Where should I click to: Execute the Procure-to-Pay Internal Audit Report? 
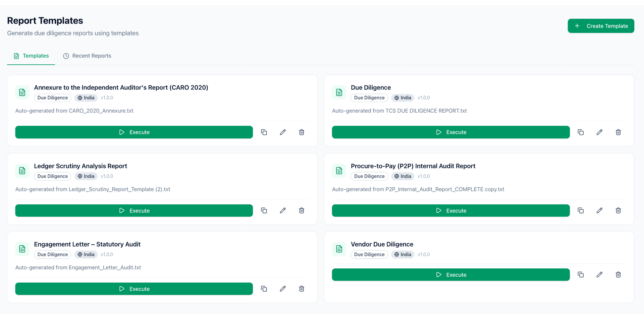[x=450, y=210]
